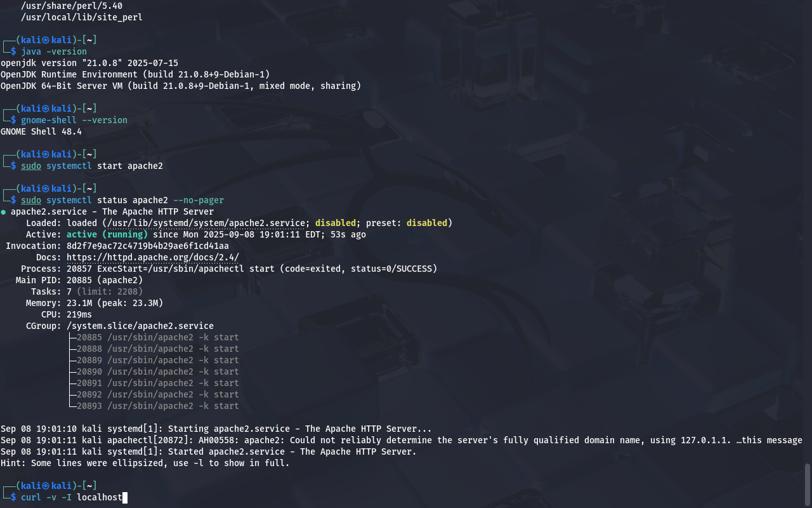Open the httpd.apache.org docs link
Viewport: 812px width, 508px height.
click(x=153, y=257)
